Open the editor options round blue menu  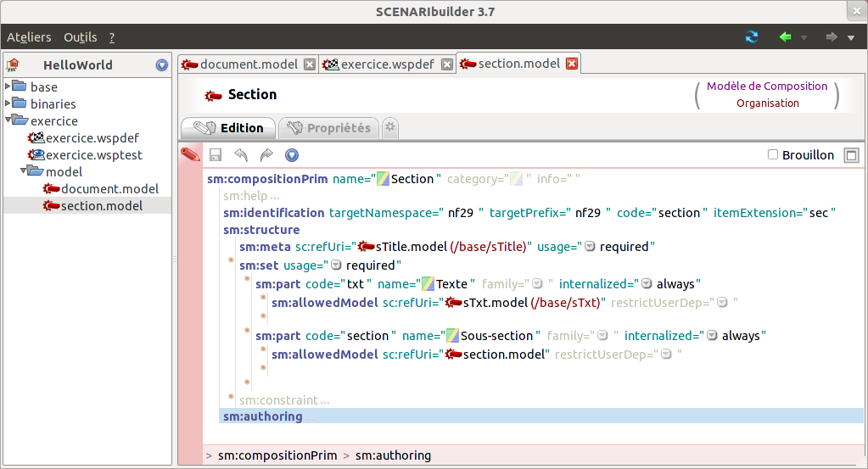click(292, 155)
